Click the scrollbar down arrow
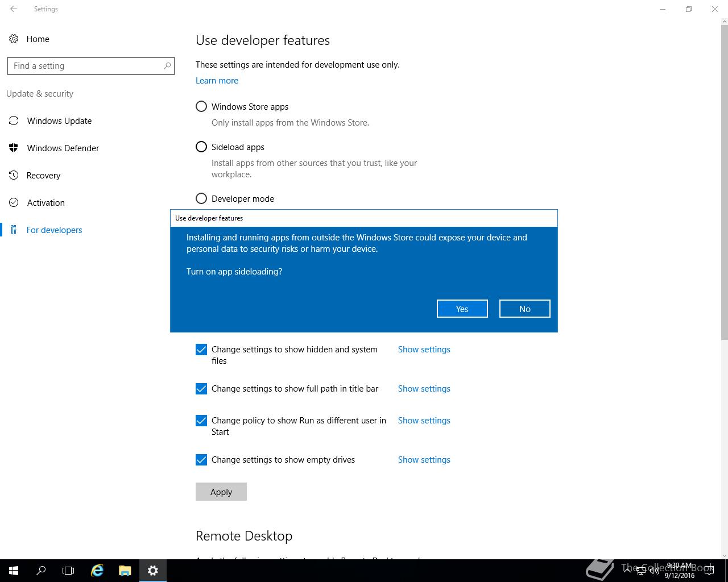 pyautogui.click(x=724, y=555)
